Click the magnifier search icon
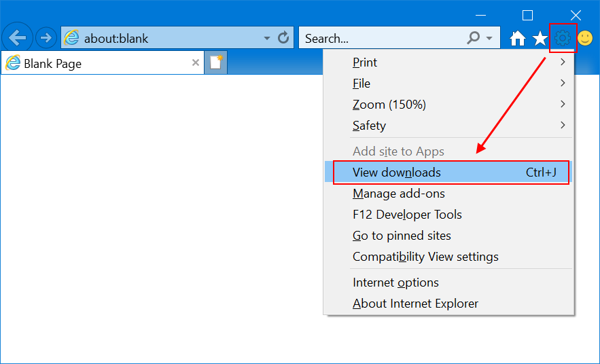The image size is (600, 364). coord(474,37)
